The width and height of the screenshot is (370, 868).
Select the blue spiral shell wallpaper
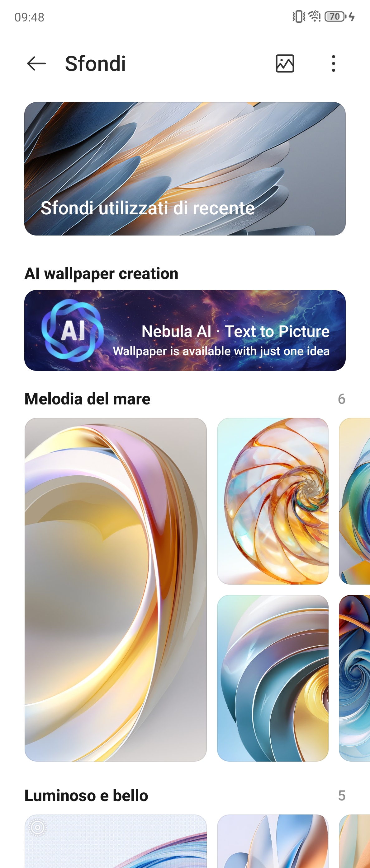pos(273,678)
